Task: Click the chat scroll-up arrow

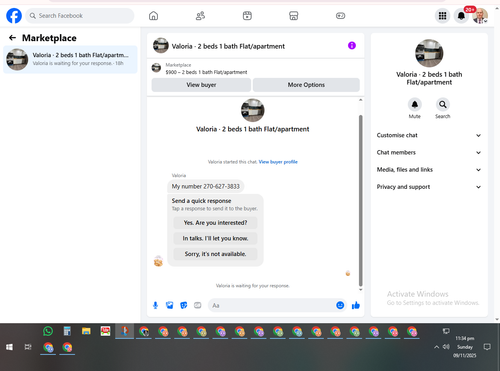Action: (360, 100)
